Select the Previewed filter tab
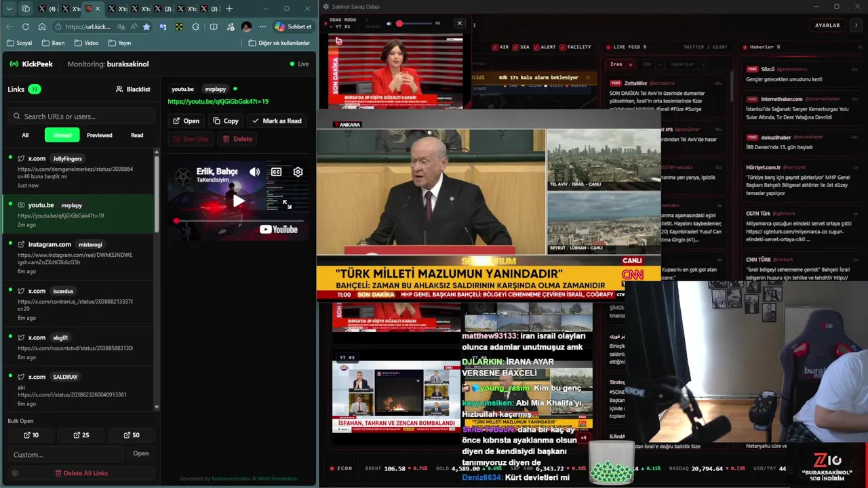 (100, 135)
